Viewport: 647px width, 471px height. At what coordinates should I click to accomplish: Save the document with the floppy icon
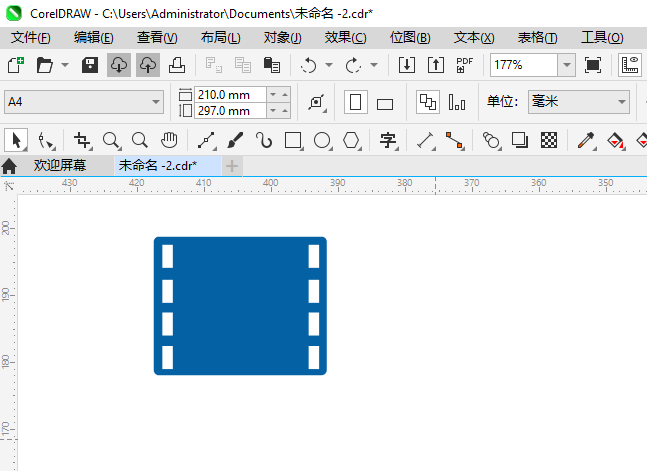click(x=90, y=65)
